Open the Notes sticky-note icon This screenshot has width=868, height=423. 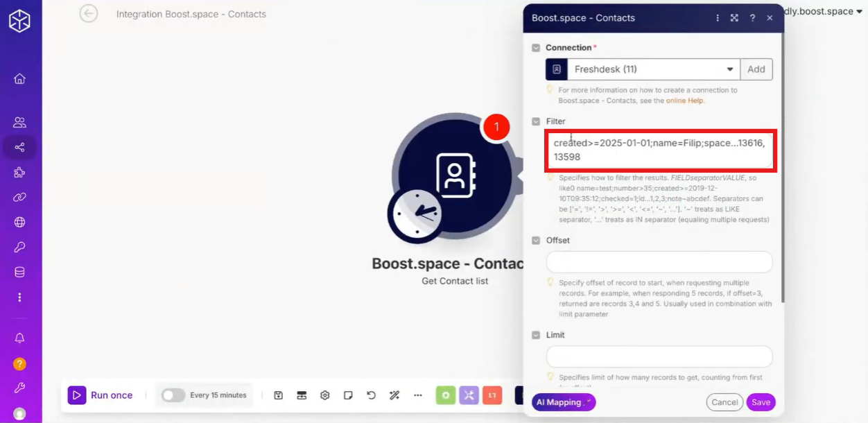(x=348, y=395)
